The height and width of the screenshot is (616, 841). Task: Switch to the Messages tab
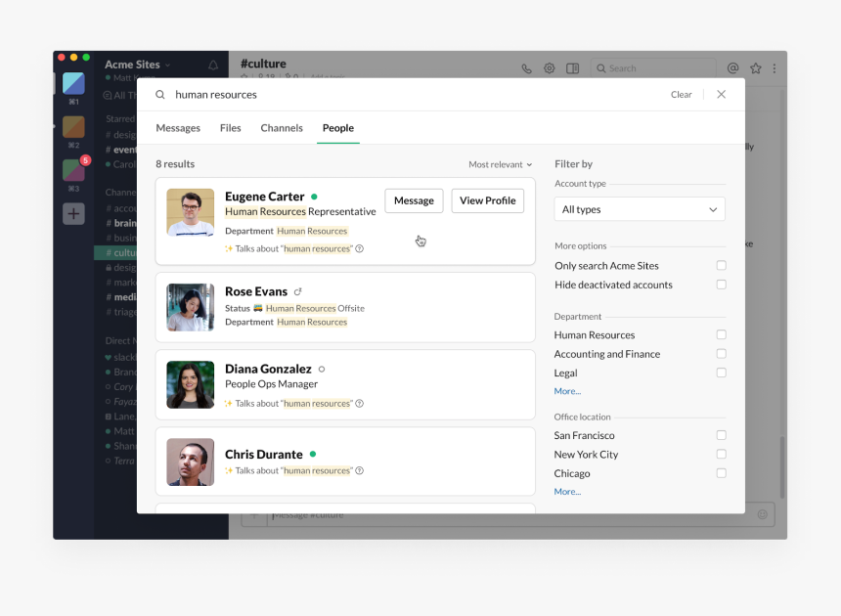[x=178, y=127]
